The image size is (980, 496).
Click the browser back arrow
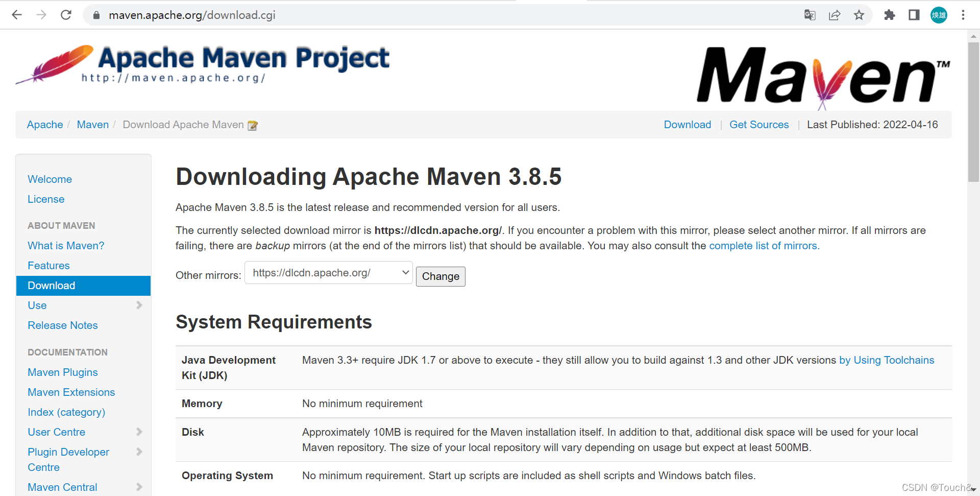click(17, 15)
